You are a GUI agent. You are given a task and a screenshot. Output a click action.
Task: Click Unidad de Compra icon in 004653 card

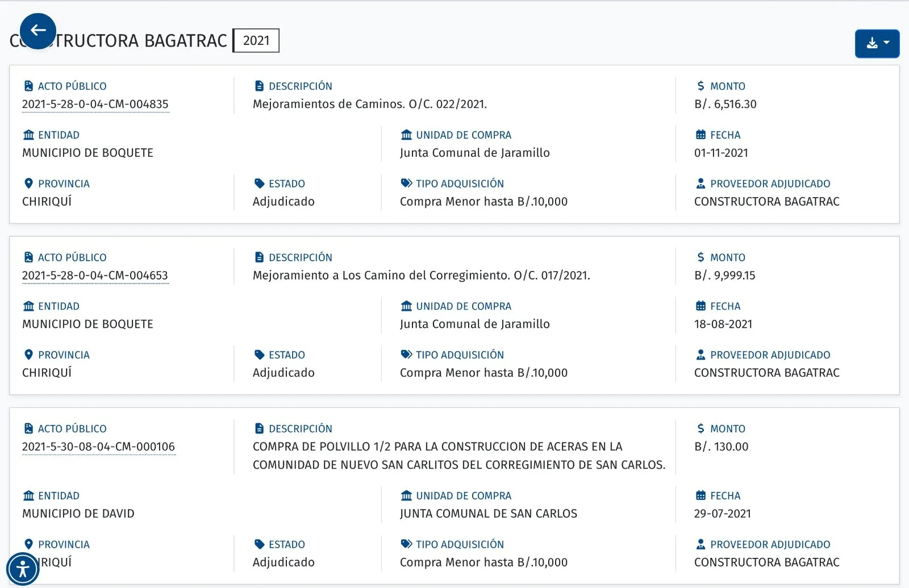[406, 306]
